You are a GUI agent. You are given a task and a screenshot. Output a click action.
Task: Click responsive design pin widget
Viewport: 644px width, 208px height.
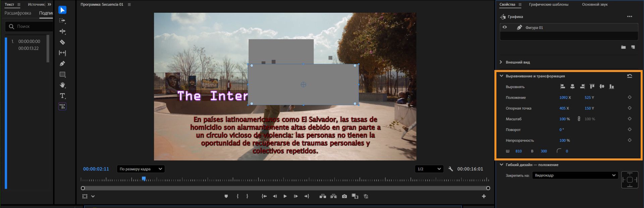pos(630,180)
